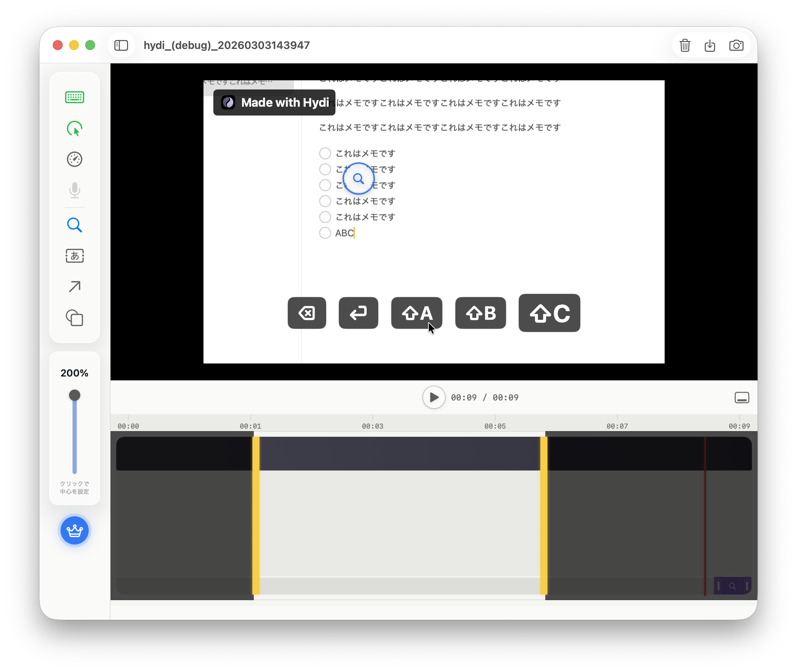Screen dimensions: 797x672
Task: Select the arrow annotation tool
Action: [75, 286]
